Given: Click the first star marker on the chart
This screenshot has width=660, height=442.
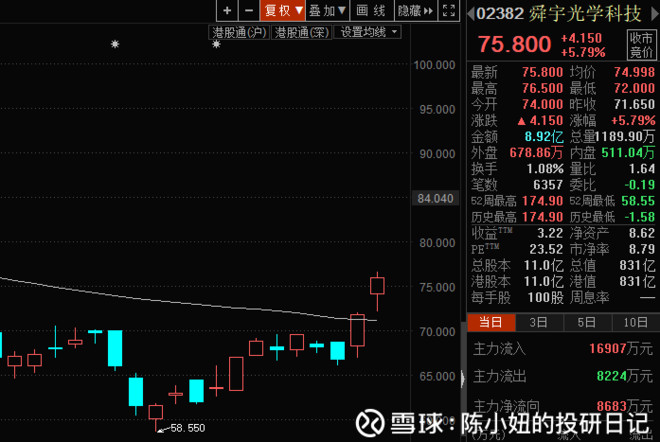Looking at the screenshot, I should pos(115,44).
